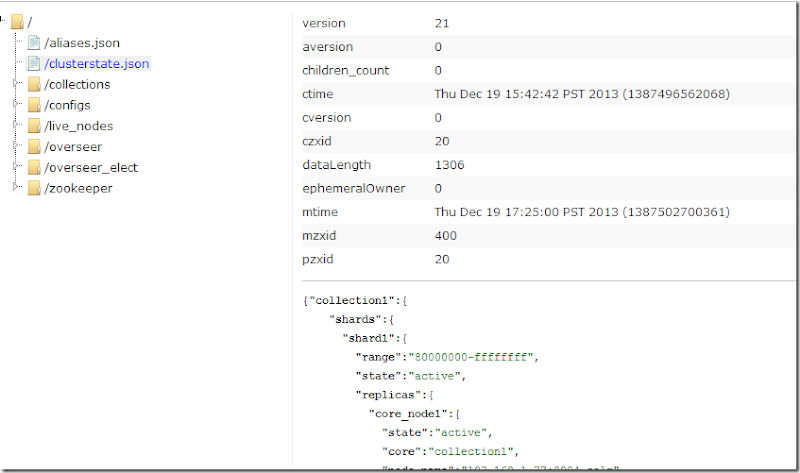Select the /overseer tree label
Image resolution: width=800 pixels, height=473 pixels.
pos(73,147)
